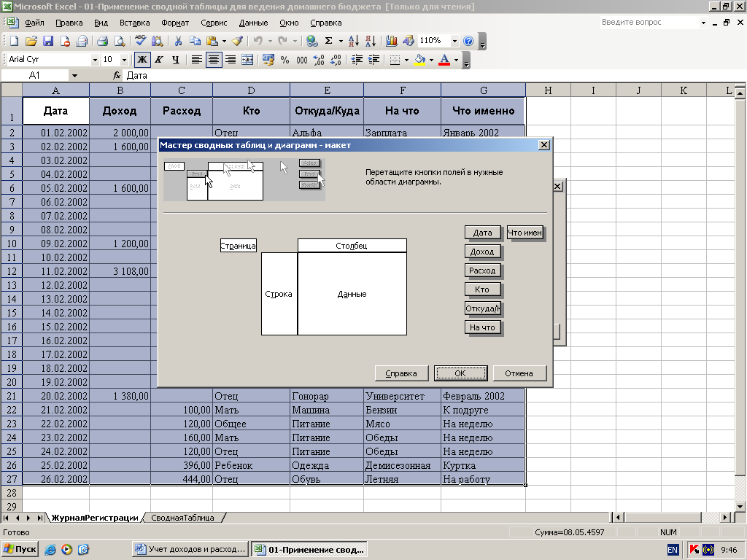Cut selection with scissors icon
Screen dimensions: 747x560
(x=178, y=41)
